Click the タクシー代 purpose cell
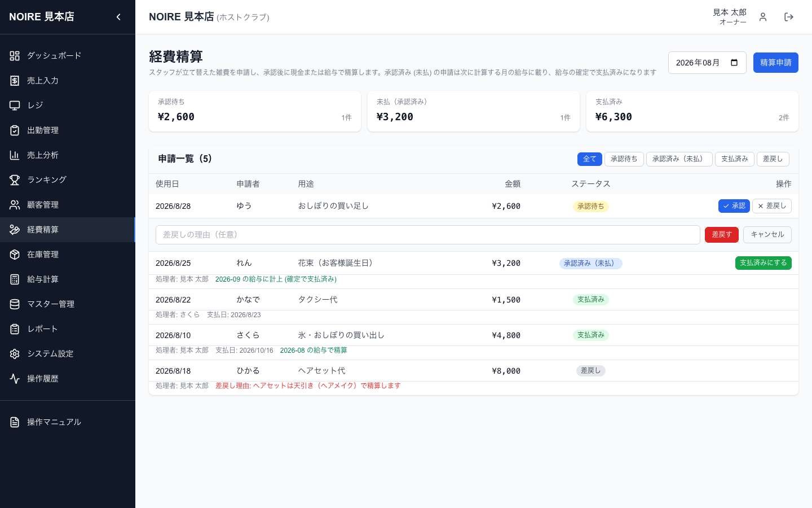 318,300
